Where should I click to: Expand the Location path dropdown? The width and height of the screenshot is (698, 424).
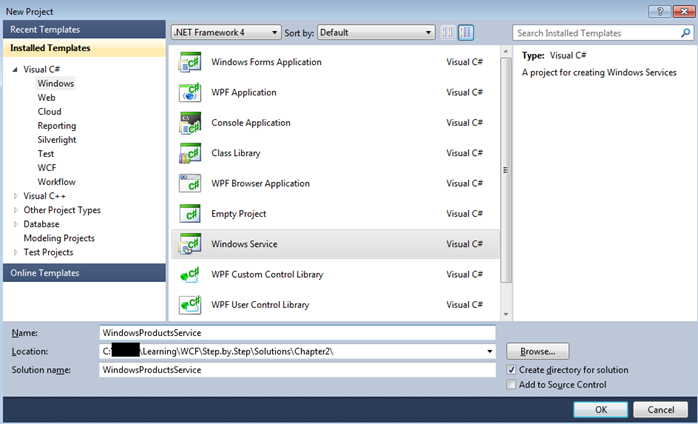coord(489,352)
